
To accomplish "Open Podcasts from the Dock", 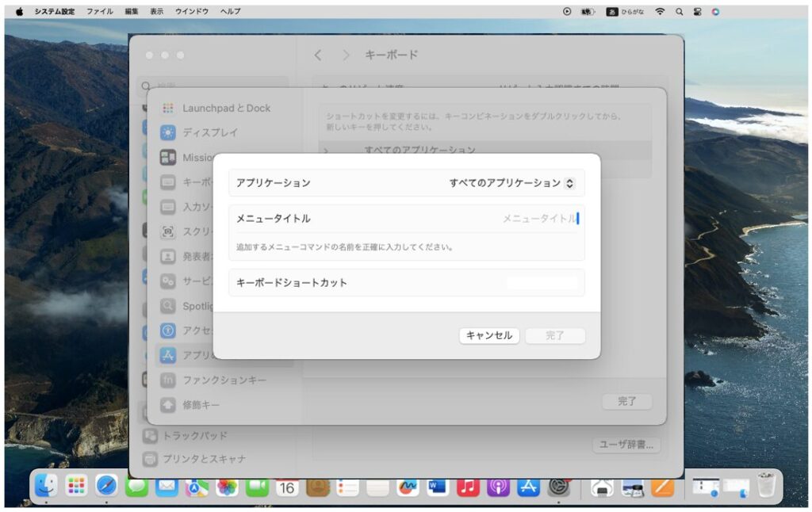I will tap(498, 487).
